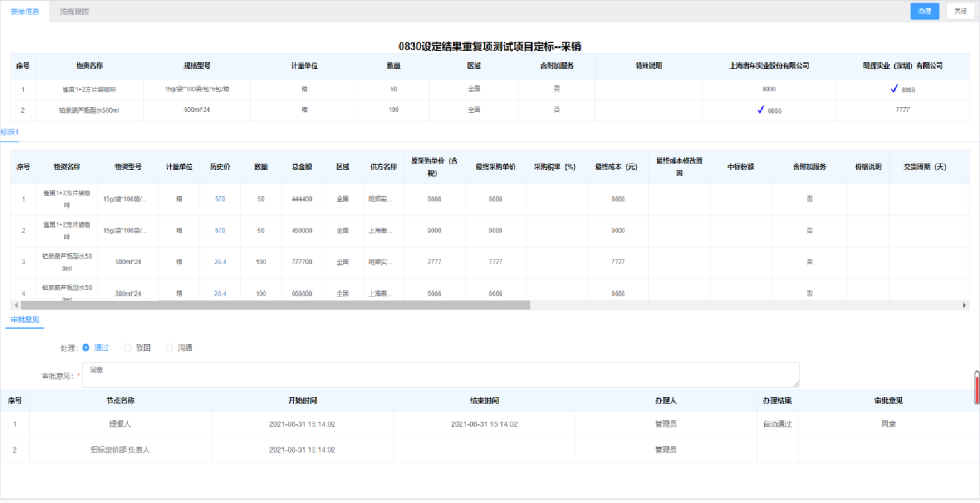Open history price 26.4 link in row 3
This screenshot has width=980, height=503.
coord(220,262)
